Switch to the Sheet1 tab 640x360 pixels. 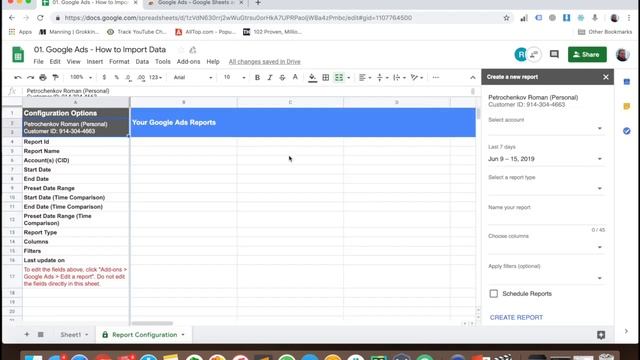74,335
